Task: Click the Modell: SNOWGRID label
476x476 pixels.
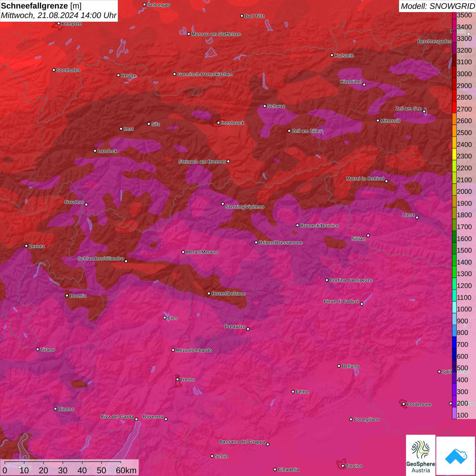Action: click(x=438, y=6)
